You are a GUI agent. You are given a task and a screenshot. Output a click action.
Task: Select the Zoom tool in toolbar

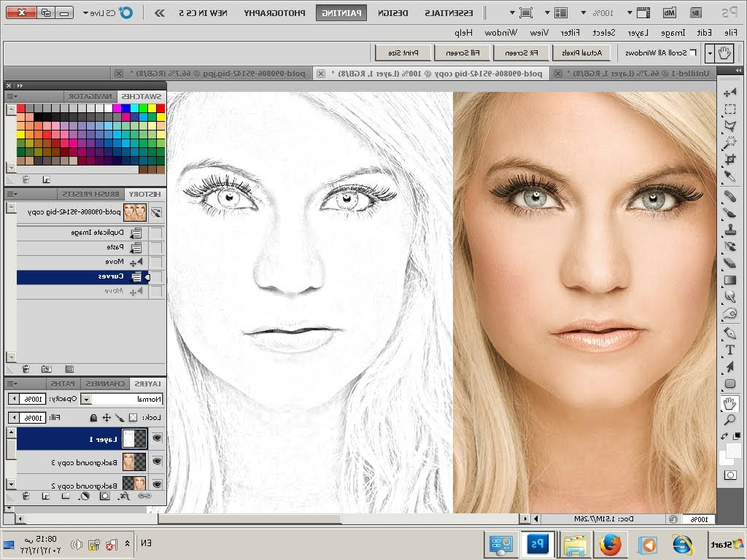point(729,420)
